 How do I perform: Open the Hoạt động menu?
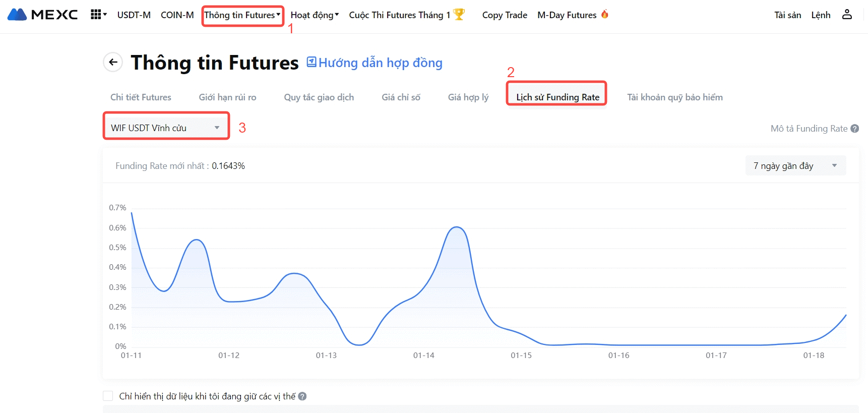point(315,15)
